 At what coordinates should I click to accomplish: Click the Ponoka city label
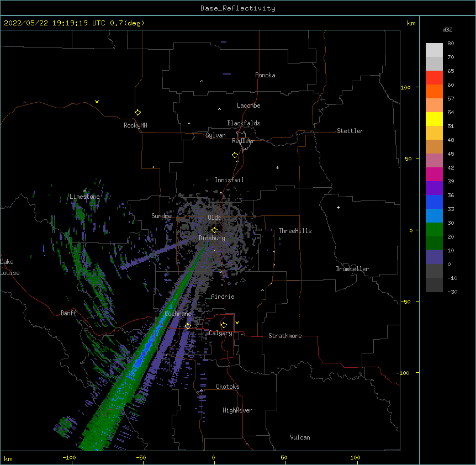pyautogui.click(x=265, y=75)
